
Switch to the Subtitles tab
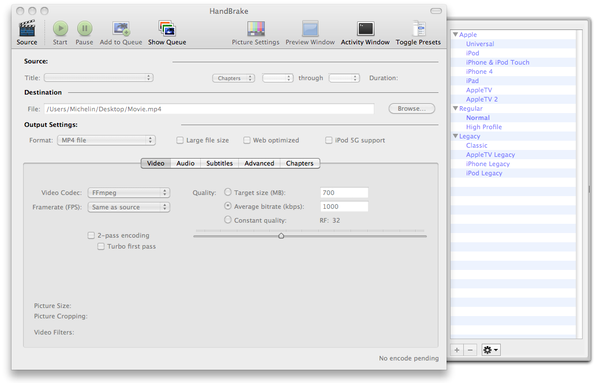(220, 163)
